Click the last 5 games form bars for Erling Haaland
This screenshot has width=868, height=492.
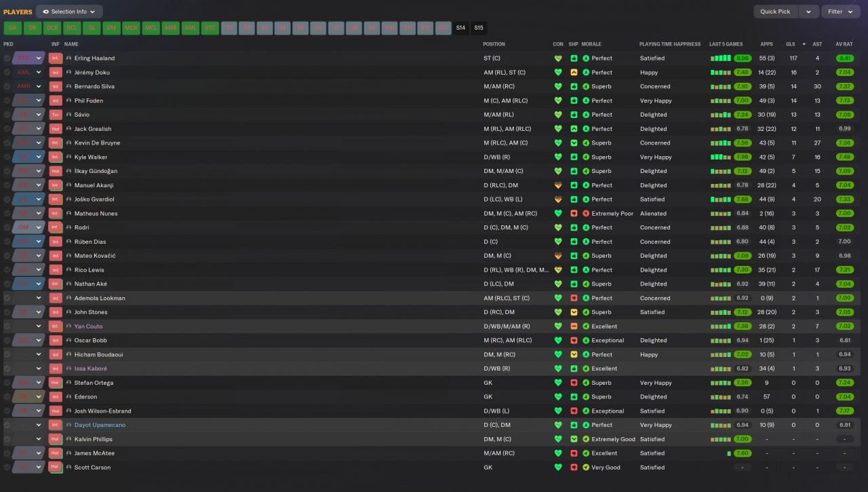(721, 58)
